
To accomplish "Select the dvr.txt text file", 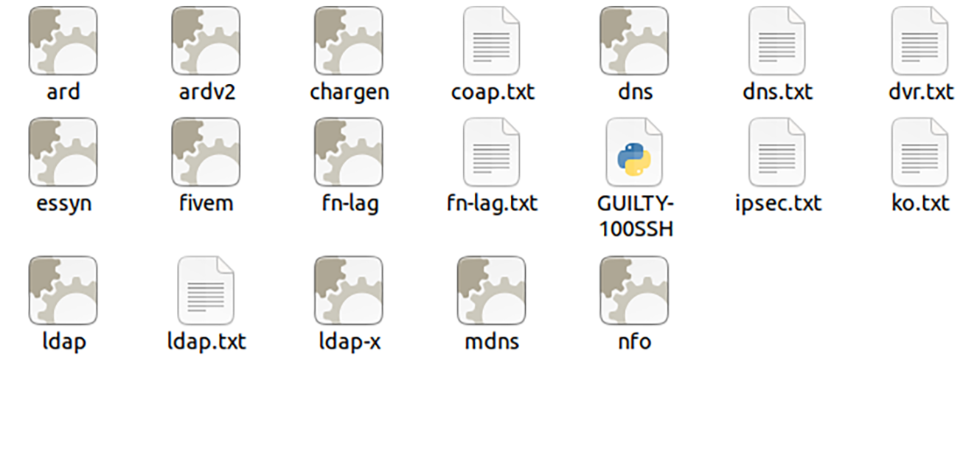I will 920,41.
